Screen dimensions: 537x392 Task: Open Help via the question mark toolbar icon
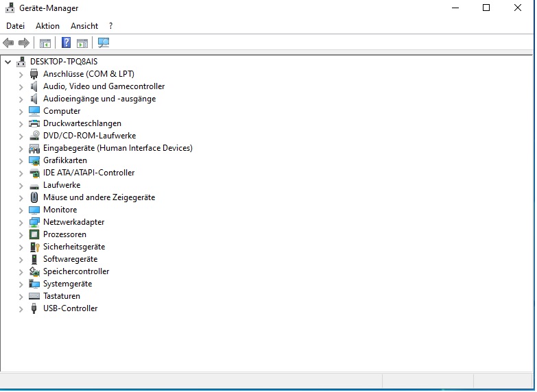click(66, 42)
